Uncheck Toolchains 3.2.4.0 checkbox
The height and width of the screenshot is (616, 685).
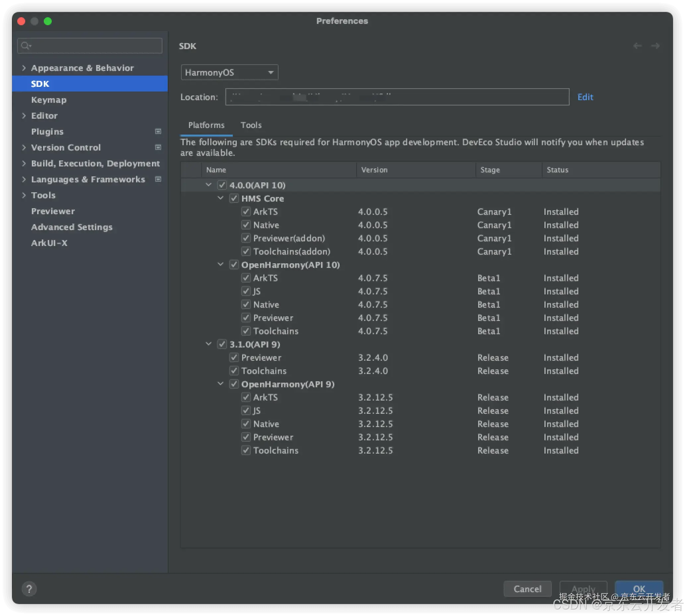(x=234, y=371)
